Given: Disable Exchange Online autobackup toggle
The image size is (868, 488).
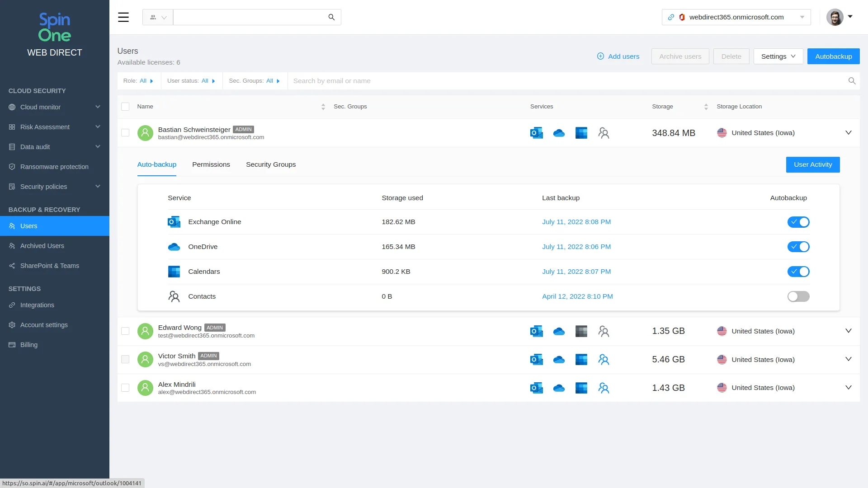Looking at the screenshot, I should 798,222.
